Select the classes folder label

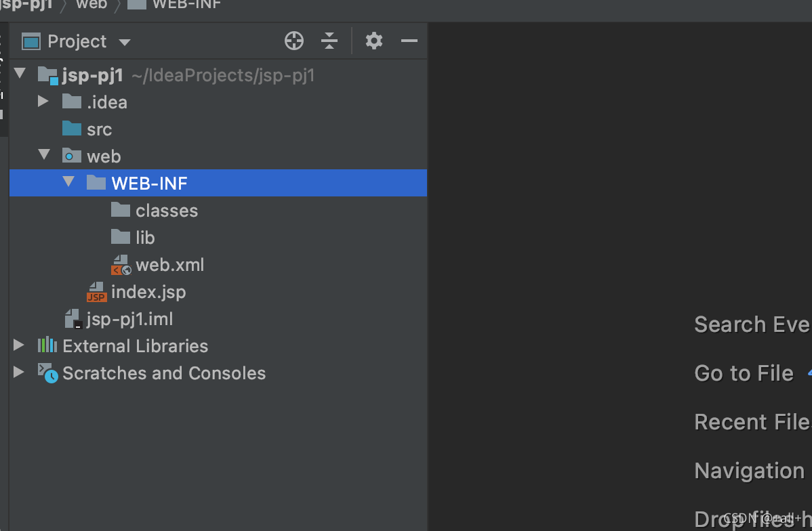(167, 211)
